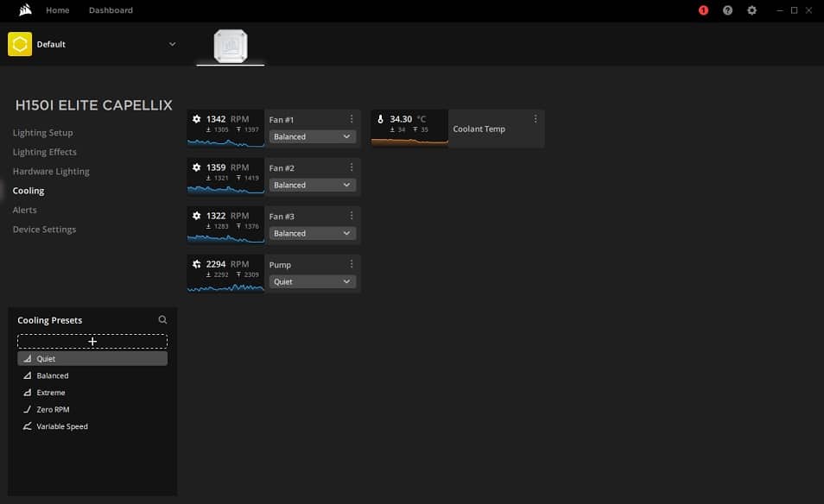
Task: Open Pump three-dot options menu
Action: click(x=352, y=264)
